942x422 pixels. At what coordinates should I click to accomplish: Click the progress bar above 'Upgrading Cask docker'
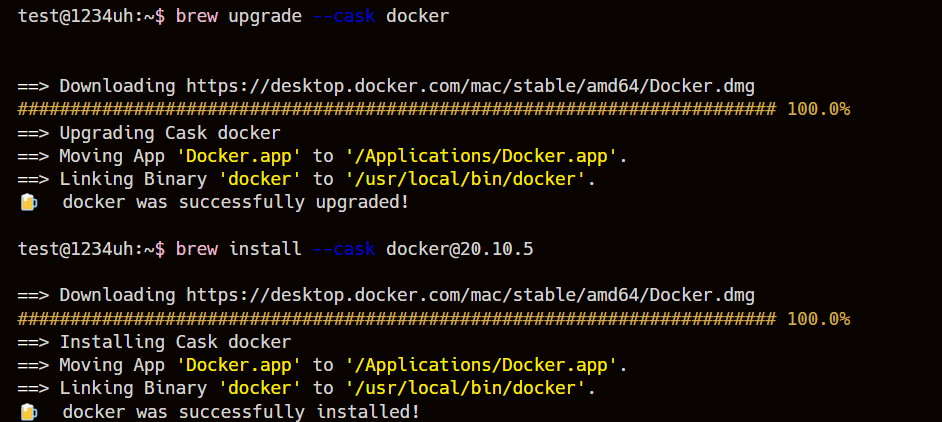(397, 109)
